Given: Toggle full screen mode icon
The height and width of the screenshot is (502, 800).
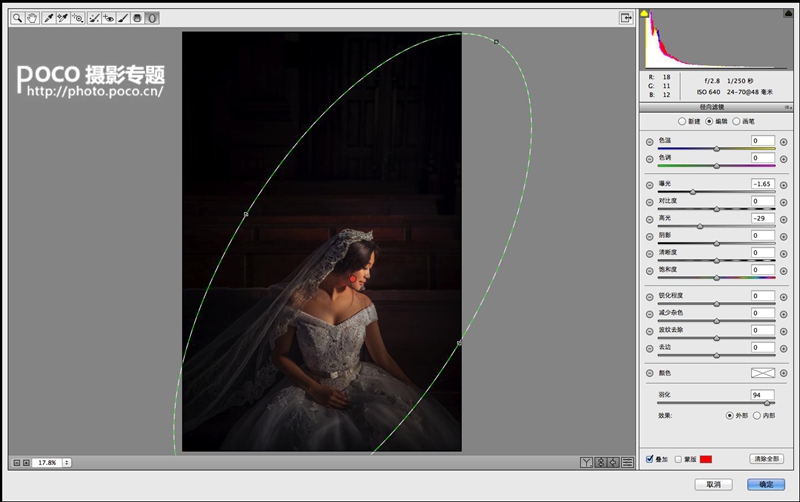Looking at the screenshot, I should pyautogui.click(x=626, y=18).
